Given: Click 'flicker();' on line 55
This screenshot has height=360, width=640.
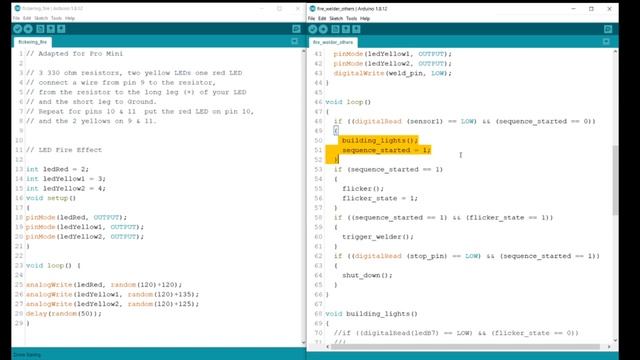Looking at the screenshot, I should tap(363, 189).
